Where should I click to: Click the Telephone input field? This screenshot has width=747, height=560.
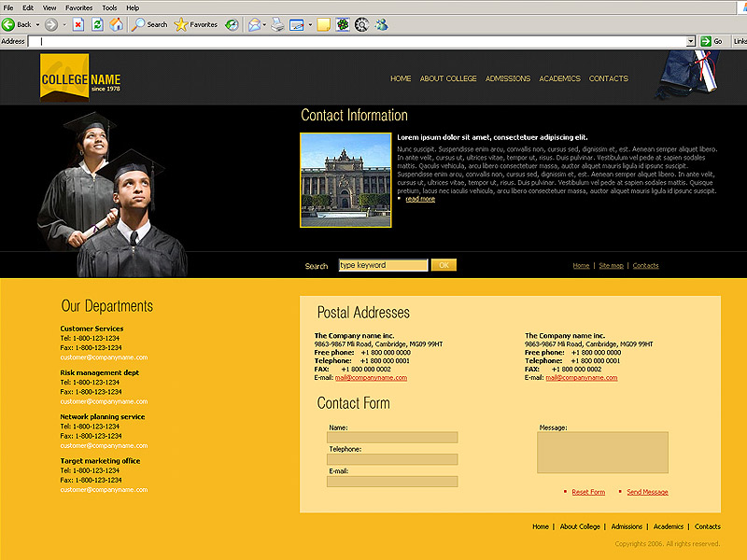pyautogui.click(x=392, y=459)
